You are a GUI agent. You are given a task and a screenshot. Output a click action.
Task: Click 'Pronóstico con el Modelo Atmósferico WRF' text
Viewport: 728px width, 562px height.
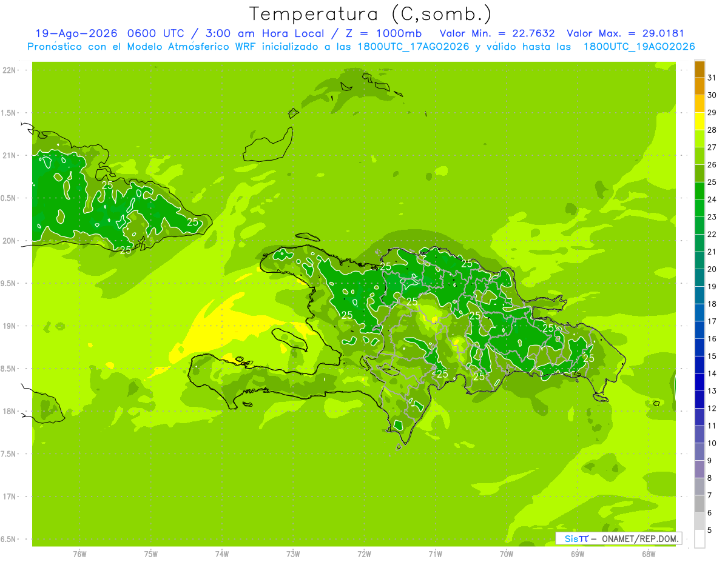[143, 47]
